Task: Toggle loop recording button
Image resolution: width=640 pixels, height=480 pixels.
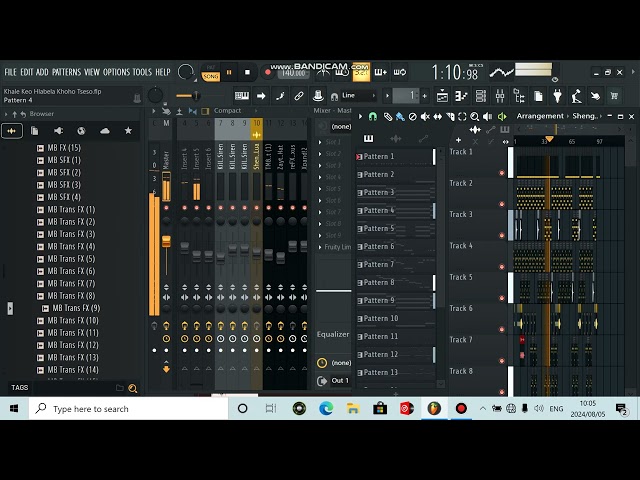Action: [x=400, y=73]
